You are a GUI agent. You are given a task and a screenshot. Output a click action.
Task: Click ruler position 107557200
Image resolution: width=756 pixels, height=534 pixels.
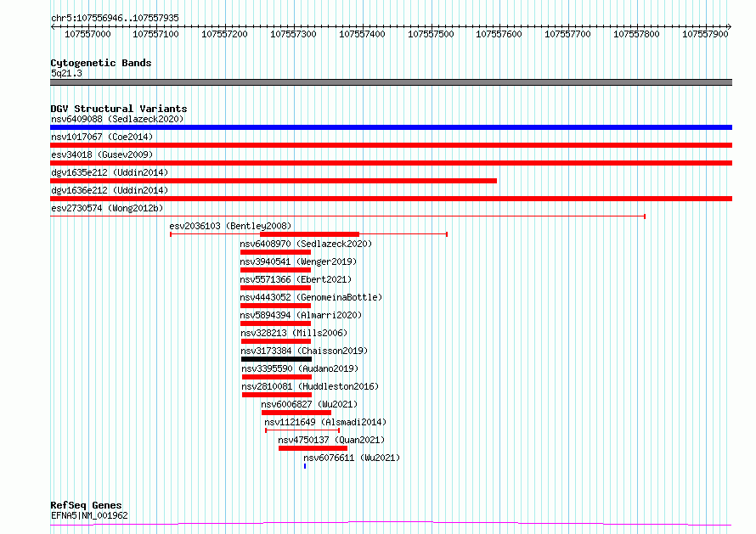pos(225,34)
